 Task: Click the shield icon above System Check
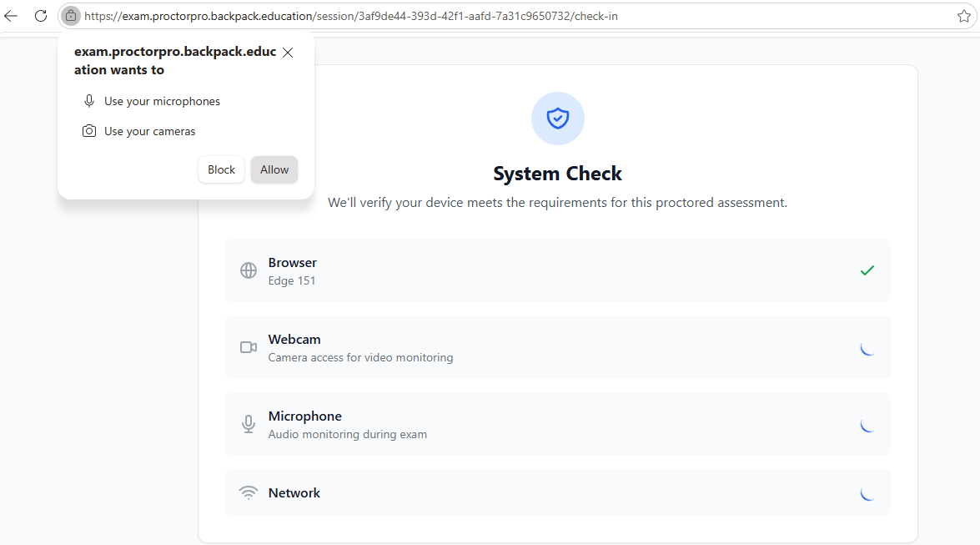pos(557,119)
